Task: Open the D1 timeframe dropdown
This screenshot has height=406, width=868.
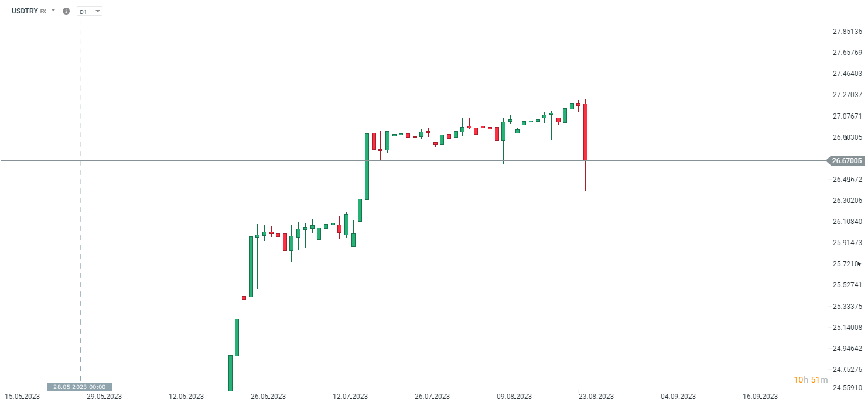Action: point(90,12)
